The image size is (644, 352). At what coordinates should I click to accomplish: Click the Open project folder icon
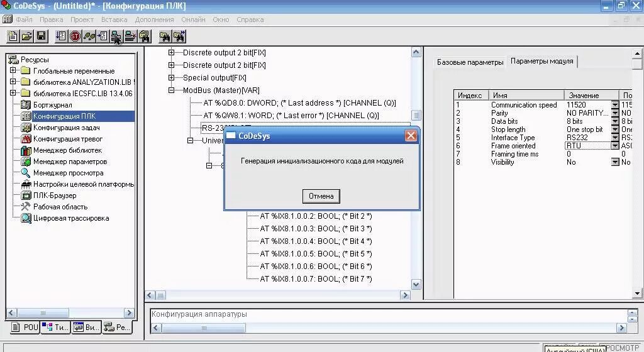[x=26, y=36]
